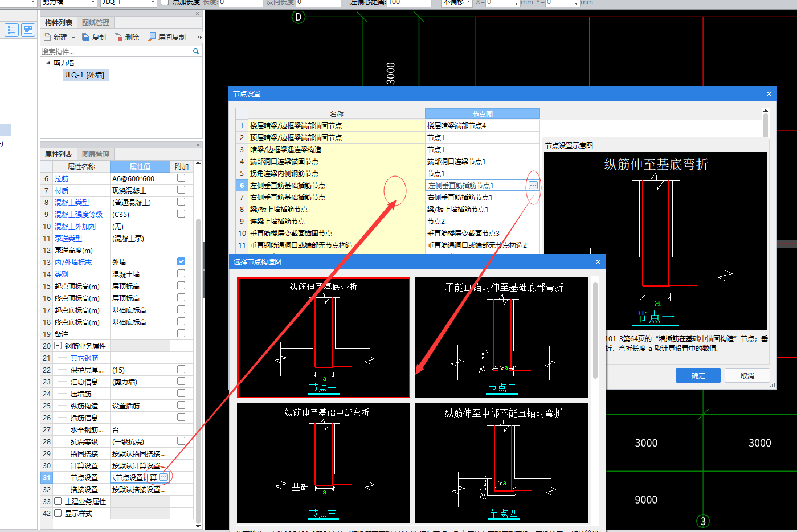The image size is (797, 532).
Task: Click the 选择节点构造图 dialog scrollbar
Action: tap(595, 330)
